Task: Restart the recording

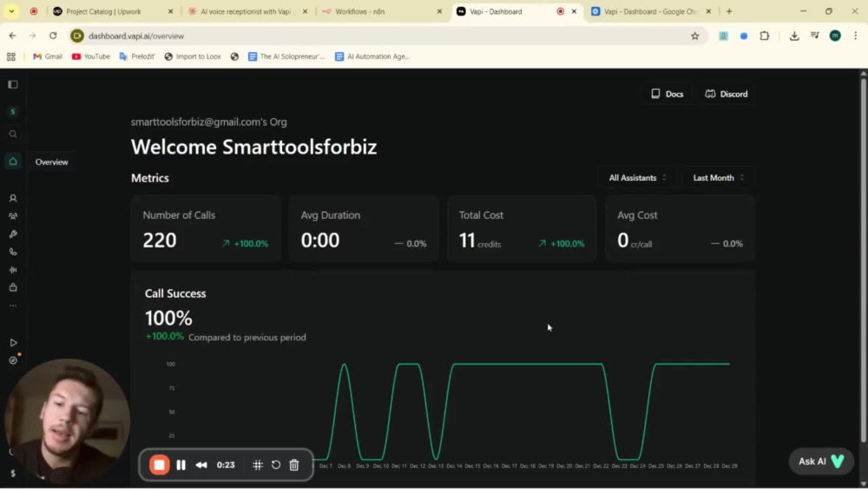Action: coord(276,465)
